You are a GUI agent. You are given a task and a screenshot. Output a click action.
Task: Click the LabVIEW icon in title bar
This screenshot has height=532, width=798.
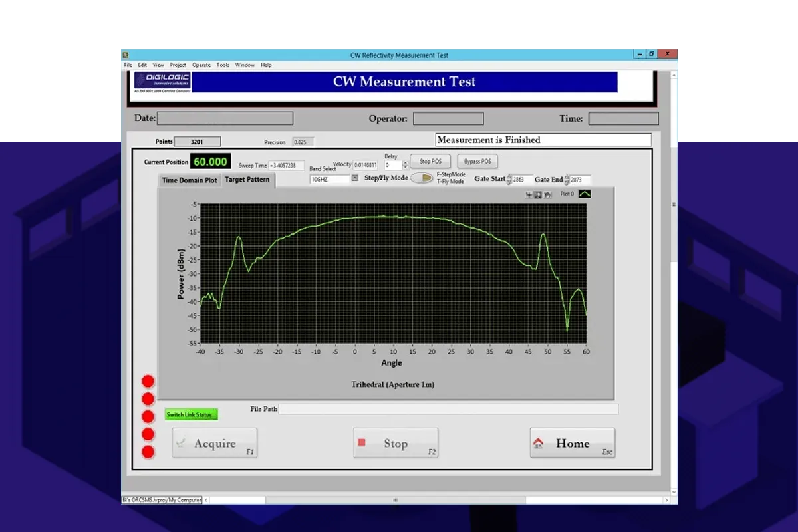pos(125,55)
